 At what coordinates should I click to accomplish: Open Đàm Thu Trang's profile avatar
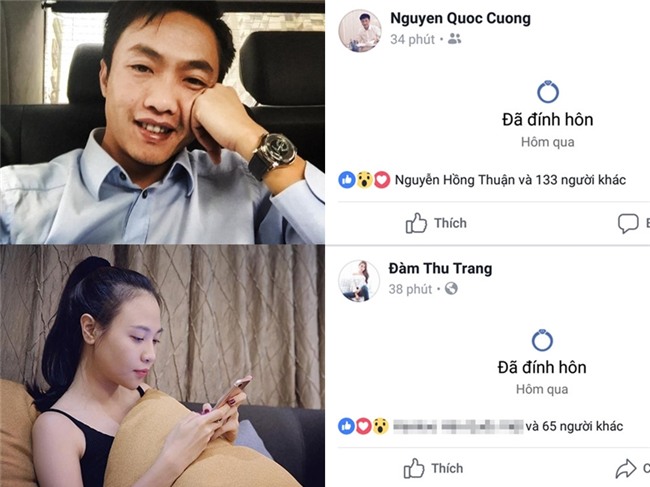click(x=359, y=281)
